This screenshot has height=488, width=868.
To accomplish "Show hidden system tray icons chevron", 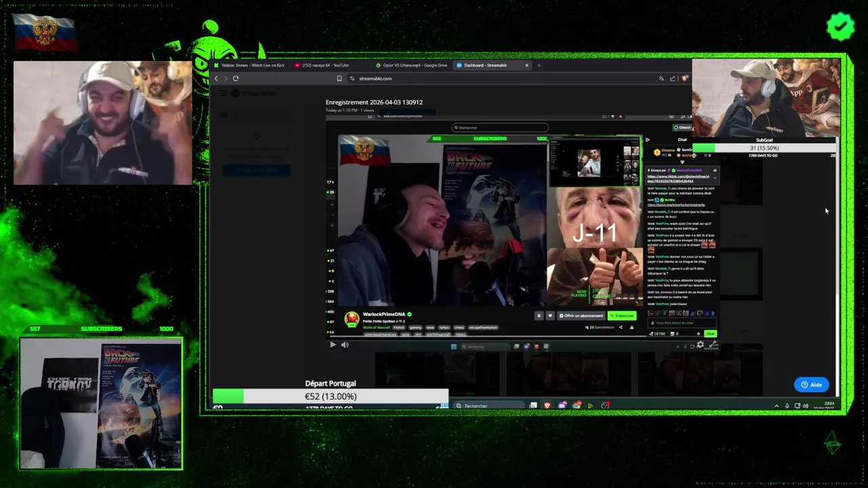I will pos(776,406).
